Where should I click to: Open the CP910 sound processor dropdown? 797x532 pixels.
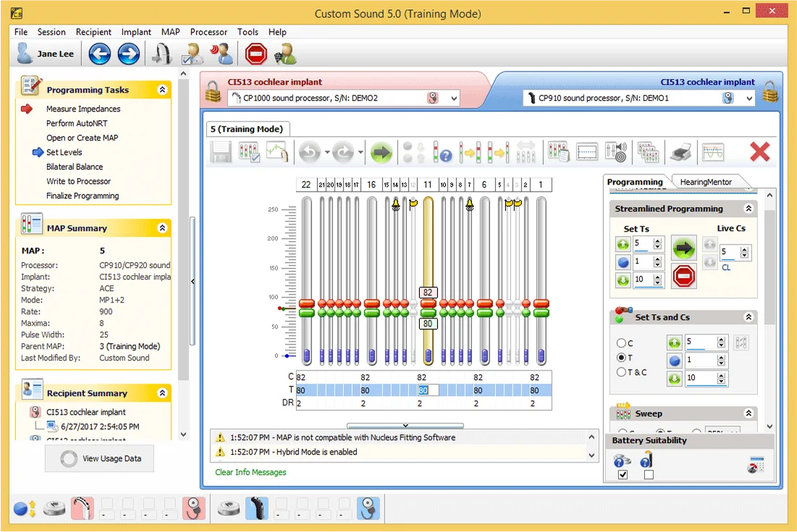pos(748,98)
